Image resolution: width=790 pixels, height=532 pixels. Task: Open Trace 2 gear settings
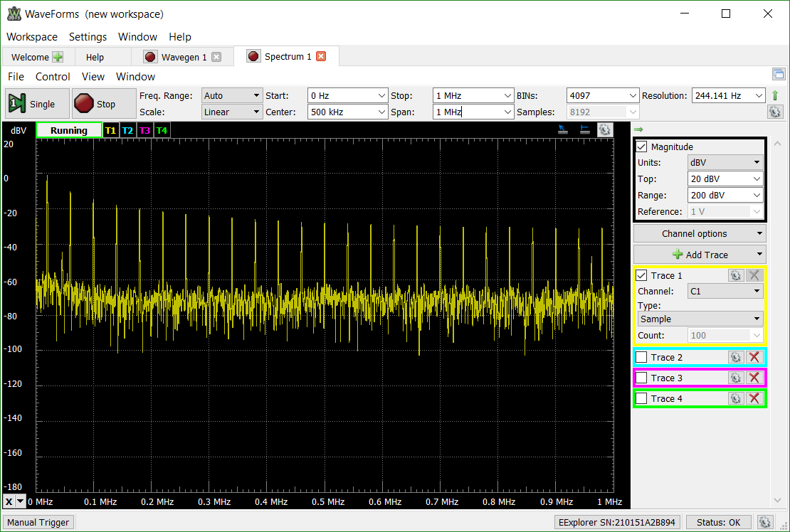point(736,357)
